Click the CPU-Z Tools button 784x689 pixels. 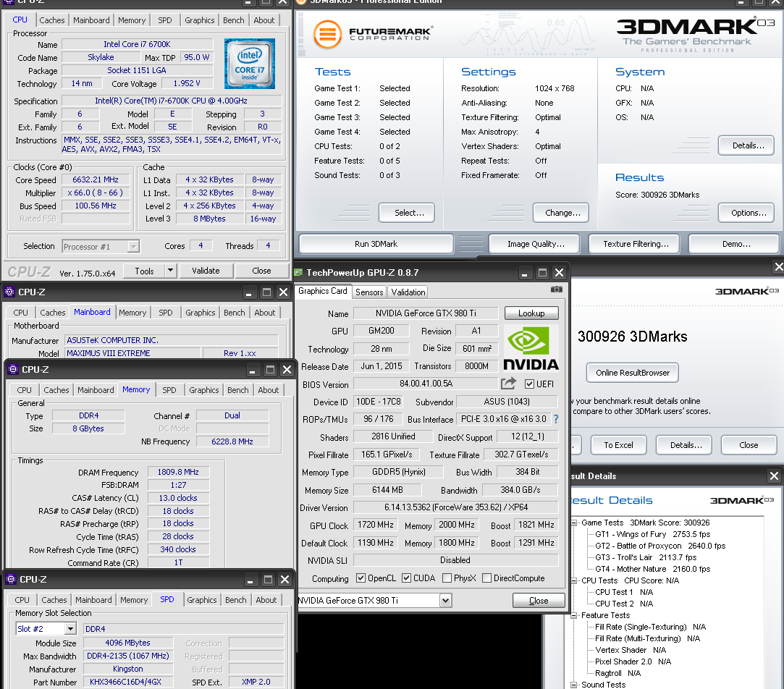click(x=144, y=271)
